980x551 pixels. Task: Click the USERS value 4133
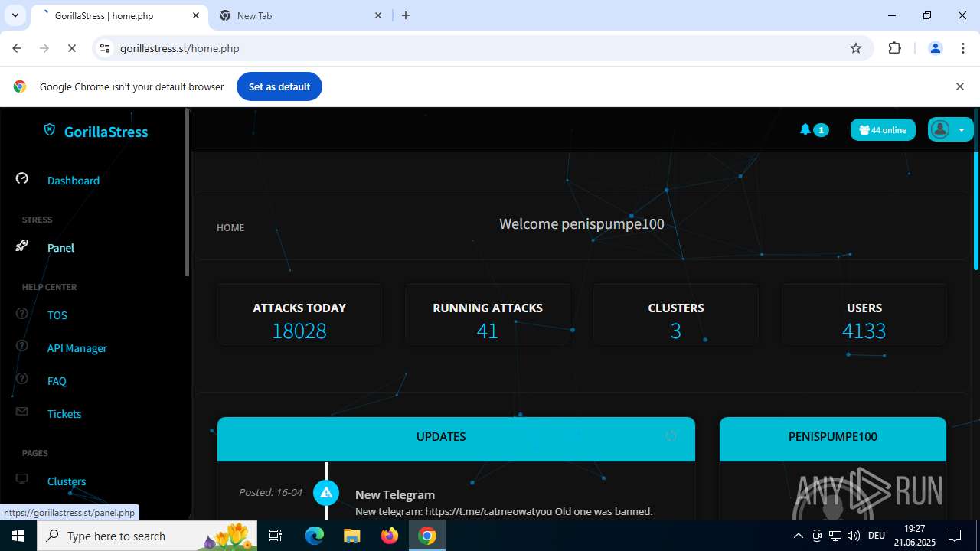[864, 331]
